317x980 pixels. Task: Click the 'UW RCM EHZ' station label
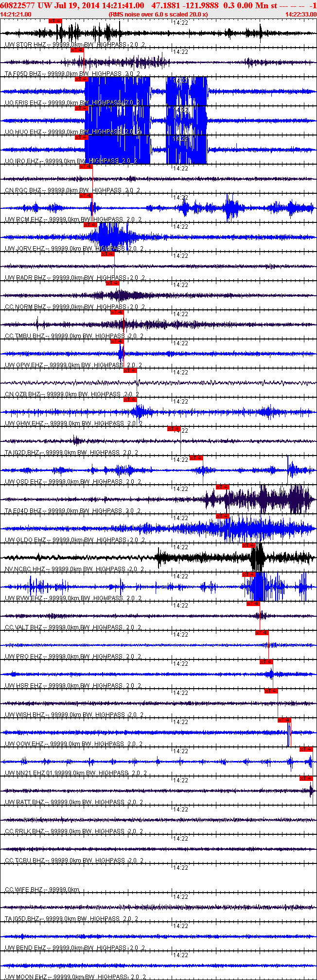click(x=24, y=220)
